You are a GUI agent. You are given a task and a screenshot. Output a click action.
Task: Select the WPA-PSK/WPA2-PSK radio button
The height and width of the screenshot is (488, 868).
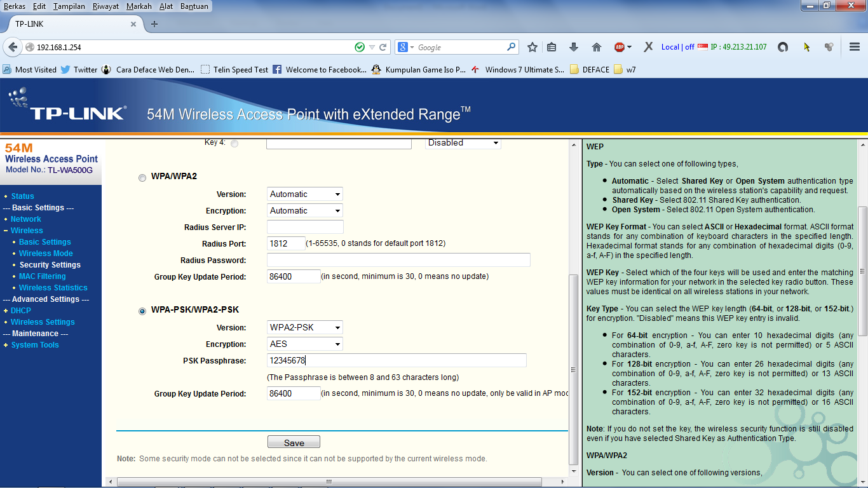coord(142,311)
